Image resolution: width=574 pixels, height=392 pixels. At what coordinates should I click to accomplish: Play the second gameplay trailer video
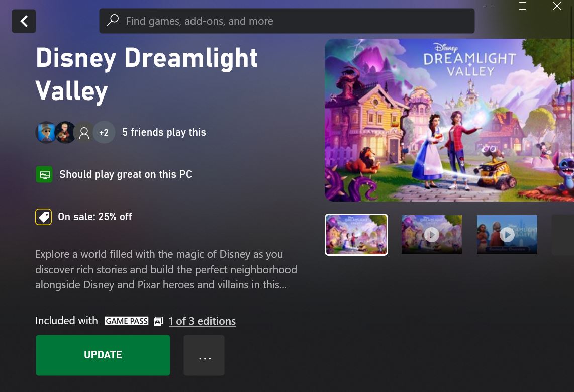tap(431, 234)
